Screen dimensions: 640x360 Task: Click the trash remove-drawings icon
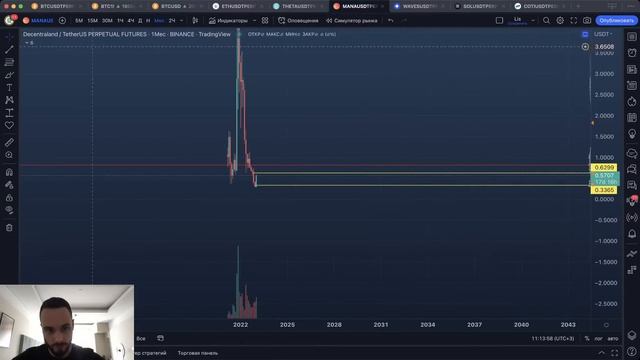coord(9,228)
